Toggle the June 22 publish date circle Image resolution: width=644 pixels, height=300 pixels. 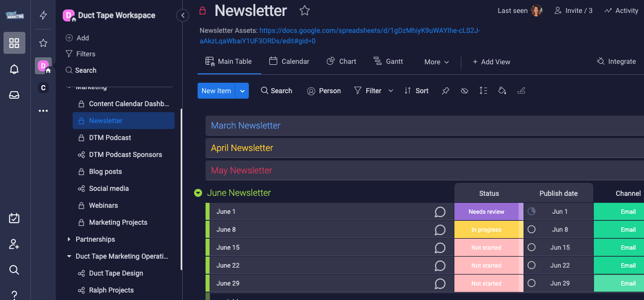(532, 266)
